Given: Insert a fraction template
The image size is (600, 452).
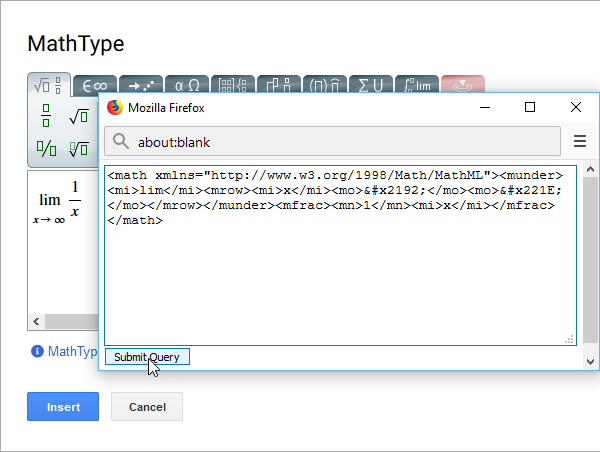Looking at the screenshot, I should coord(45,116).
